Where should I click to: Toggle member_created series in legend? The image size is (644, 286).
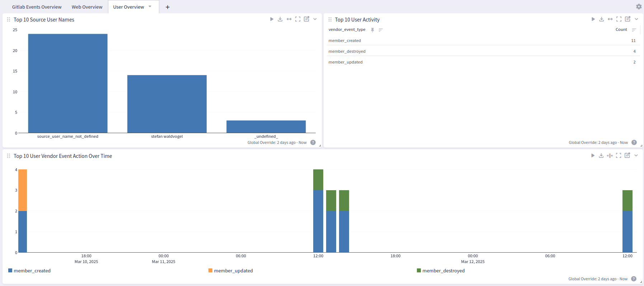click(x=32, y=271)
